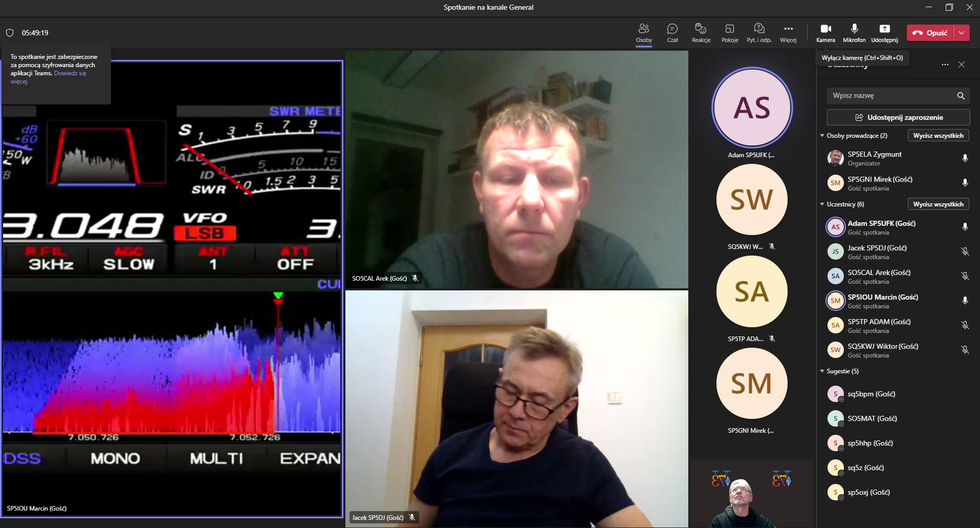Restore down the Teams meeting window
The width and height of the screenshot is (980, 528).
click(x=949, y=7)
